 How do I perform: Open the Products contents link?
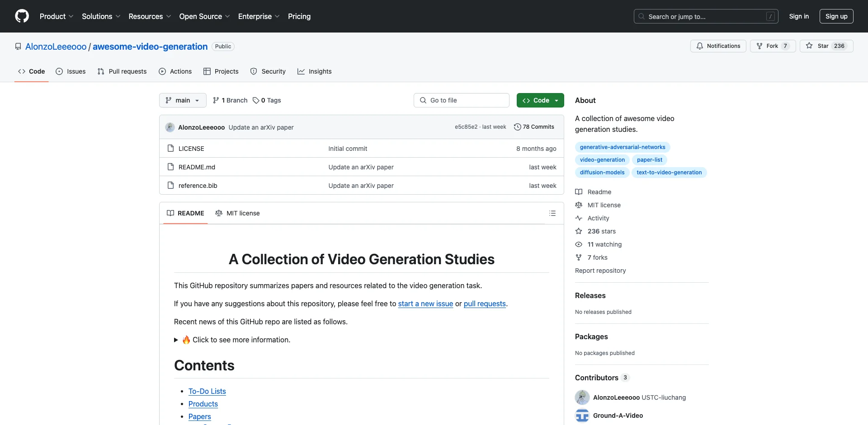[203, 404]
